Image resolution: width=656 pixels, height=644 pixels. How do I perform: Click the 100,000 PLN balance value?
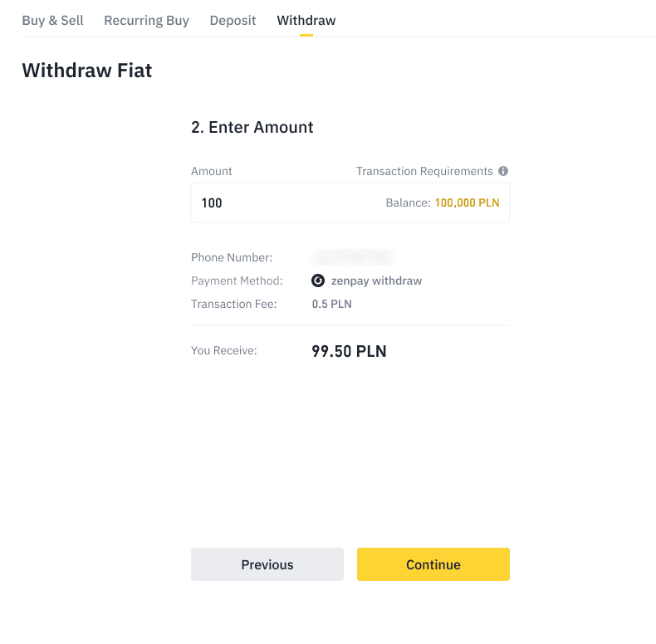coord(467,202)
